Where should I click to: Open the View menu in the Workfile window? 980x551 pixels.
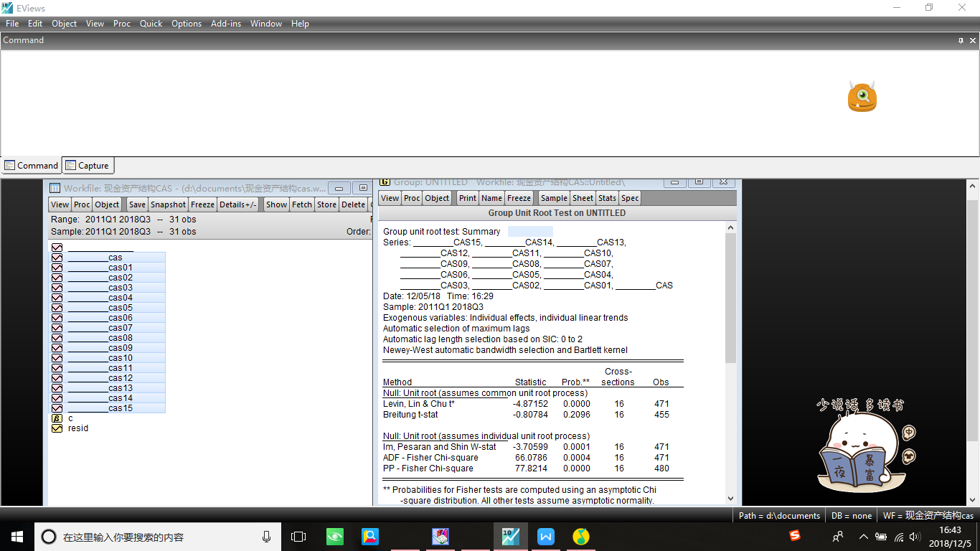click(60, 204)
